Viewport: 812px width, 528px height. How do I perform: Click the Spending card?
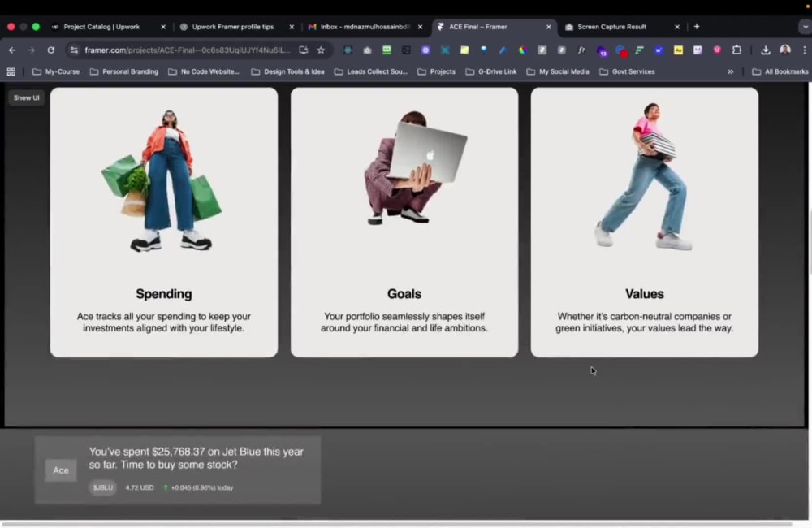(164, 223)
